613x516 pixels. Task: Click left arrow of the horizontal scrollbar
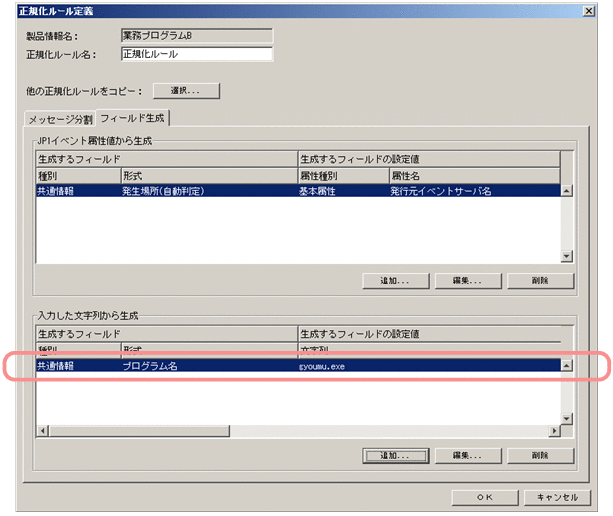tap(43, 431)
